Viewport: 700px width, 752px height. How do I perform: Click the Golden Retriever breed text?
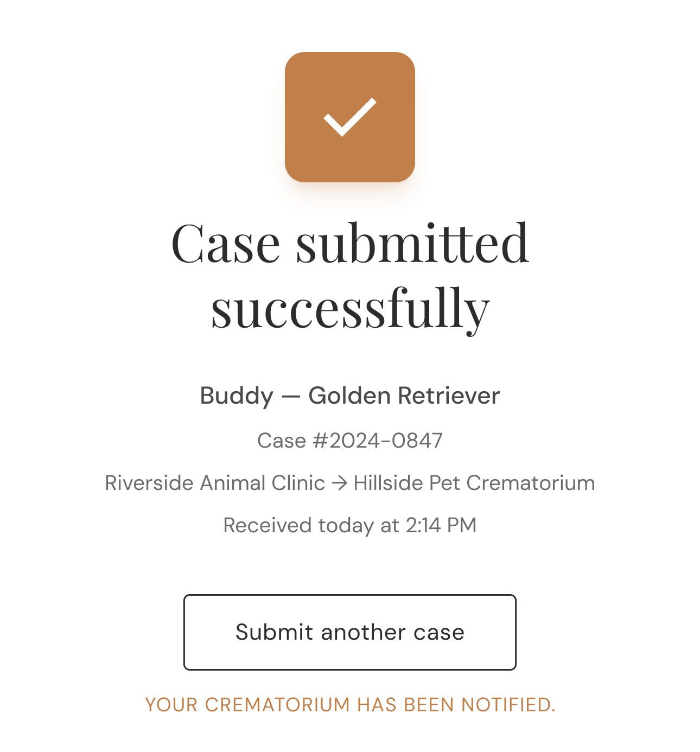coord(404,396)
